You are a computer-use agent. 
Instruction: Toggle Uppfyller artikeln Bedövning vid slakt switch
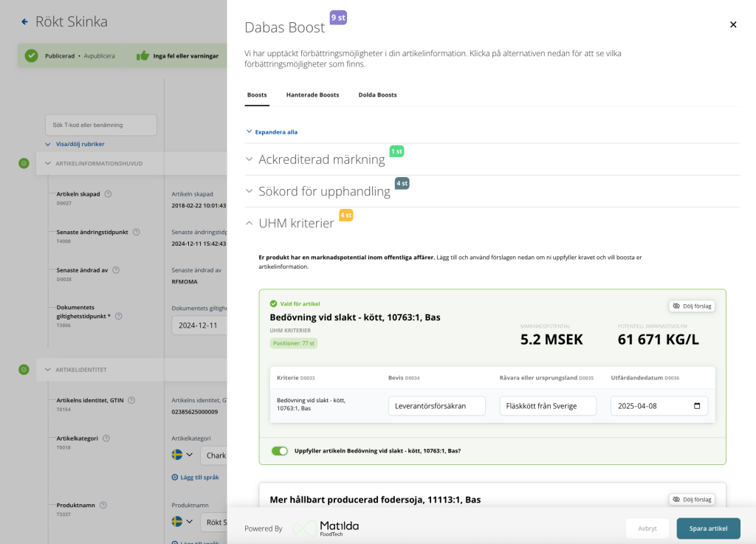coord(280,450)
